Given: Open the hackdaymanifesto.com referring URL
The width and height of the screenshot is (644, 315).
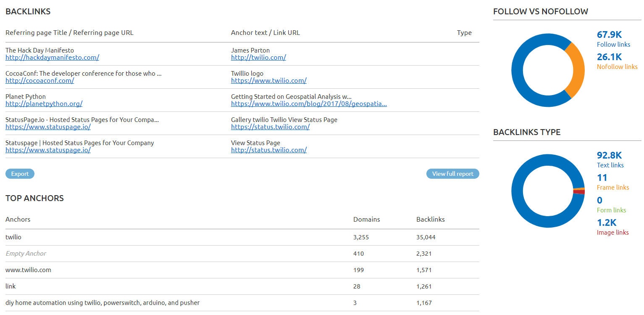Looking at the screenshot, I should pyautogui.click(x=52, y=58).
